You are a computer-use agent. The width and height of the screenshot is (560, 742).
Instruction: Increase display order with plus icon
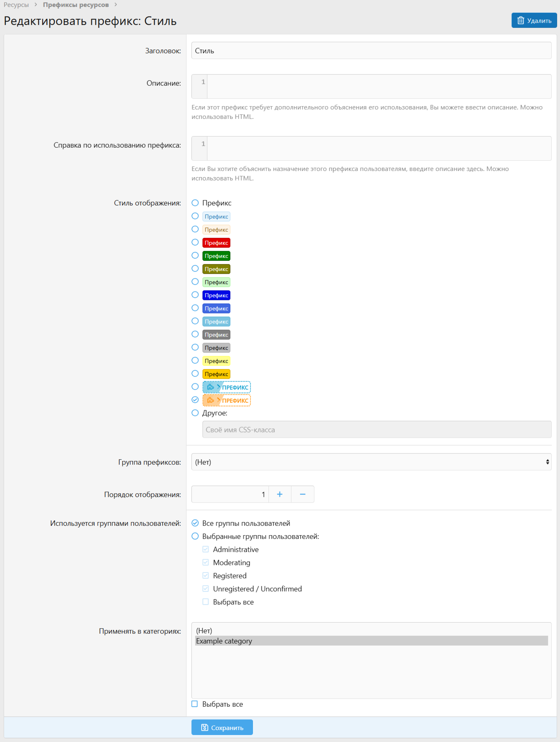click(280, 494)
